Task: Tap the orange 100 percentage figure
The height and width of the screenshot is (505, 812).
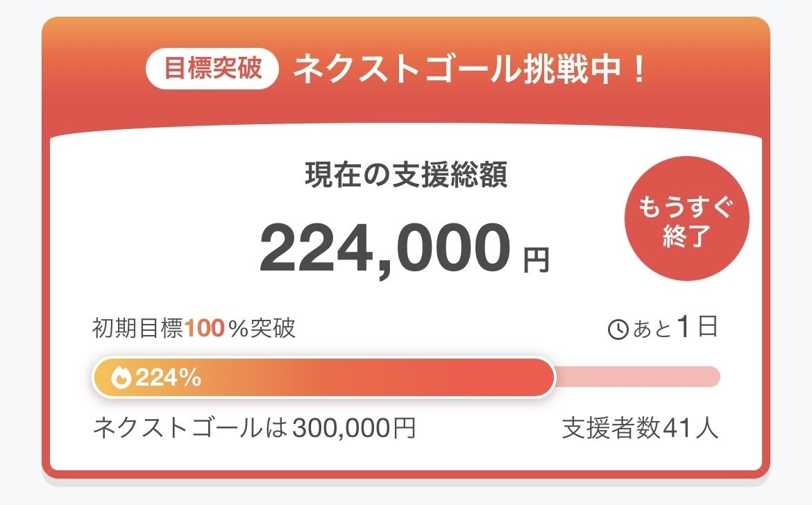Action: pos(205,329)
